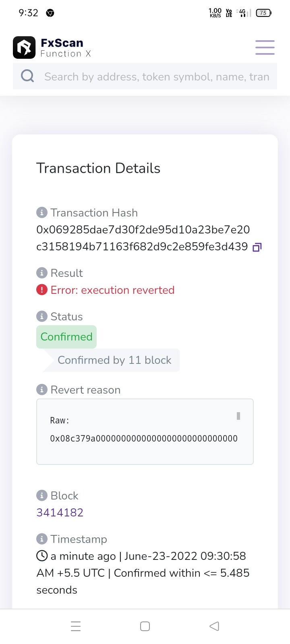Viewport: 290px width, 644px height.
Task: Tap the Android home button
Action: tap(145, 626)
